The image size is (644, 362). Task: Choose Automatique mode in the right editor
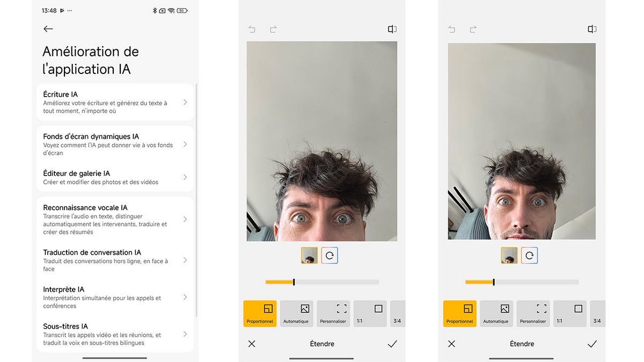(x=496, y=314)
